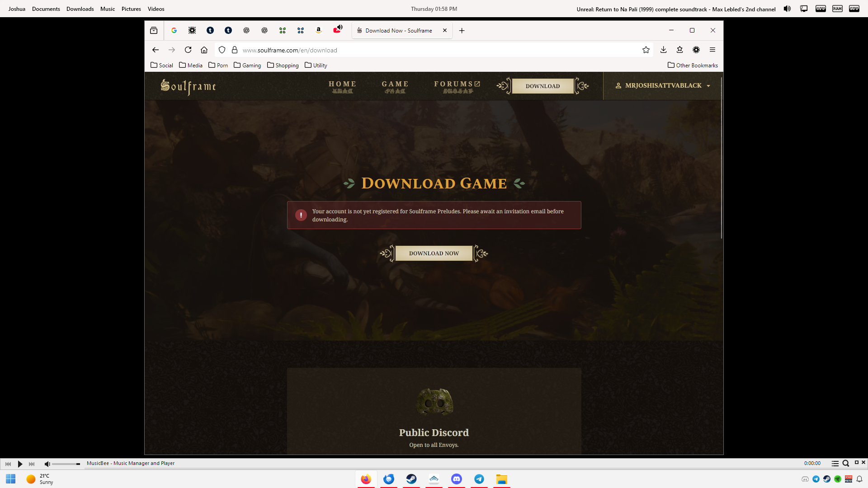
Task: Open MusicBee playlist list icon
Action: pos(835,464)
